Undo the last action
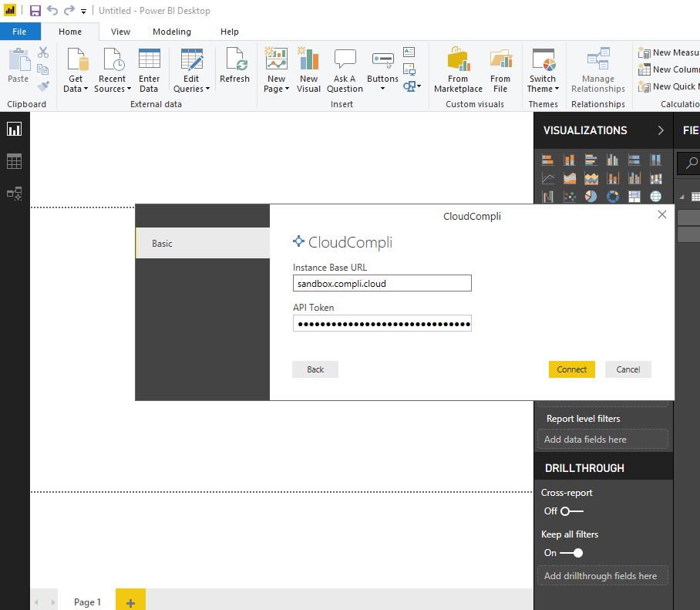700x610 pixels. pos(52,10)
